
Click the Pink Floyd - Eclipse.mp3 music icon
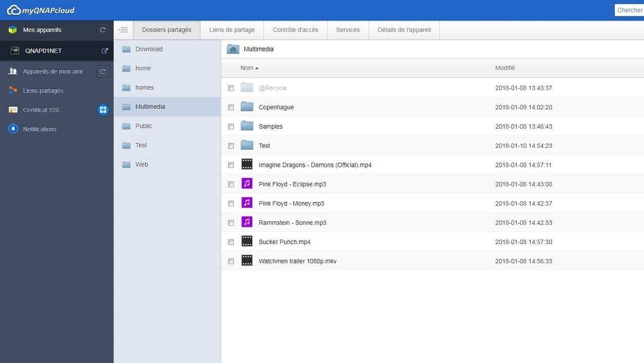[247, 184]
